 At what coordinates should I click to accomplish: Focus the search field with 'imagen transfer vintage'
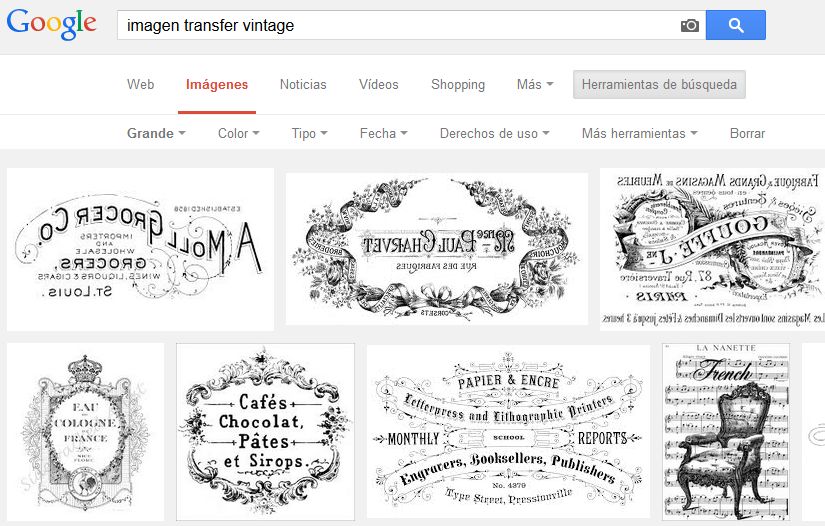click(400, 25)
